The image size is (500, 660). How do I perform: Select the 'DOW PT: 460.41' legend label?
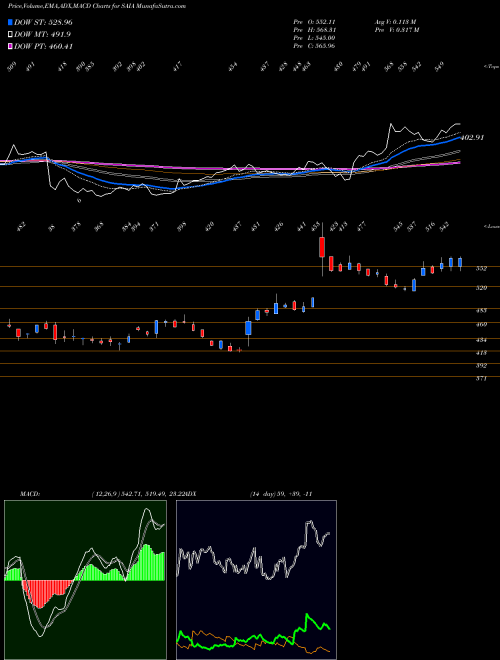43,46
